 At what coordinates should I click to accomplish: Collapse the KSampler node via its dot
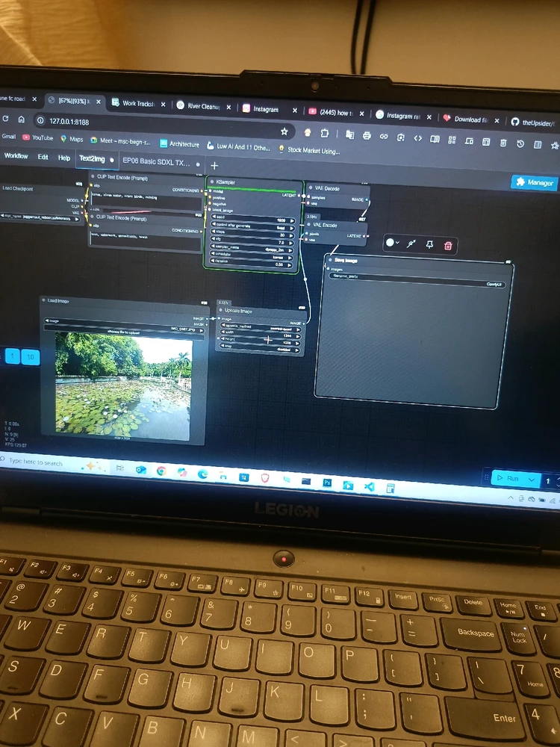(x=212, y=182)
